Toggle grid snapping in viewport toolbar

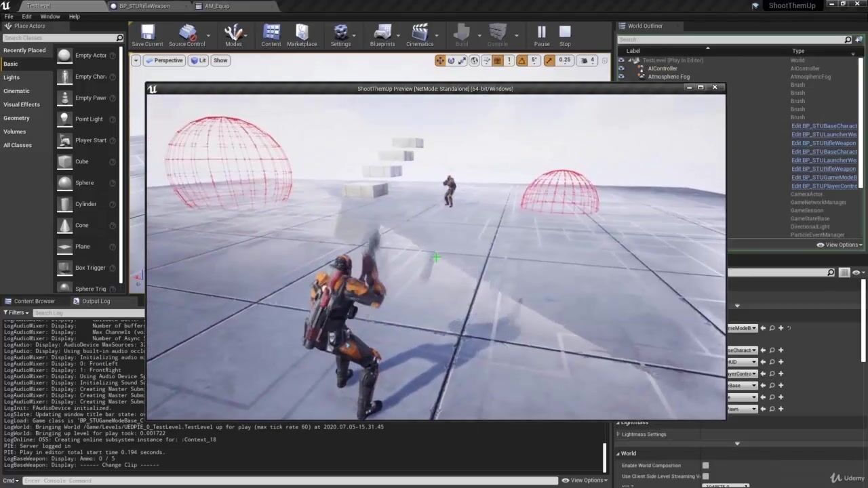498,60
